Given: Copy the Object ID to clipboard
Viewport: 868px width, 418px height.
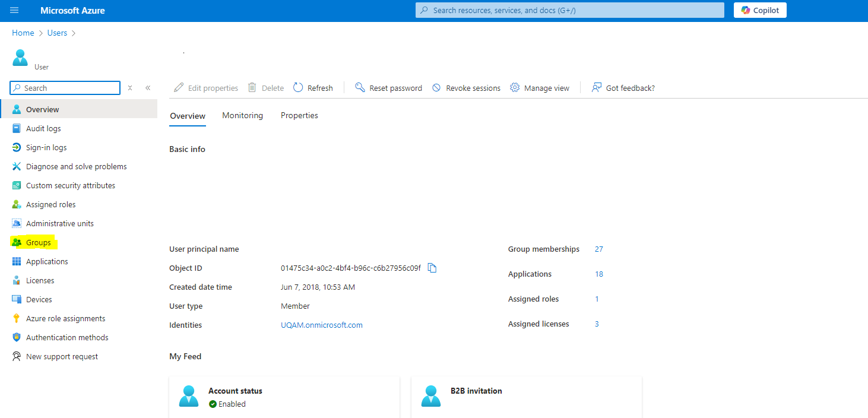Looking at the screenshot, I should pos(432,268).
